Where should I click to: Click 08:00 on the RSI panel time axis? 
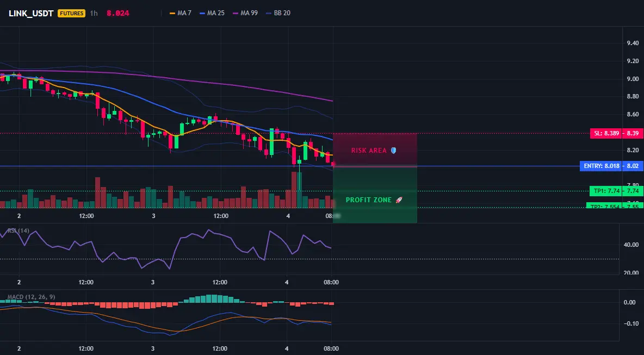click(331, 282)
